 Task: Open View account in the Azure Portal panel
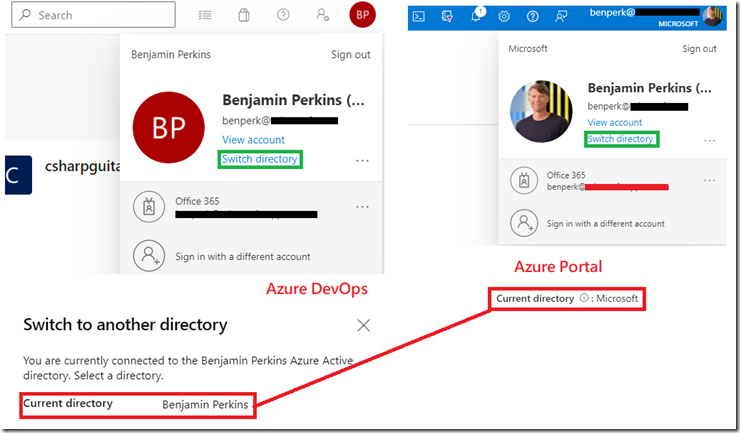[614, 122]
